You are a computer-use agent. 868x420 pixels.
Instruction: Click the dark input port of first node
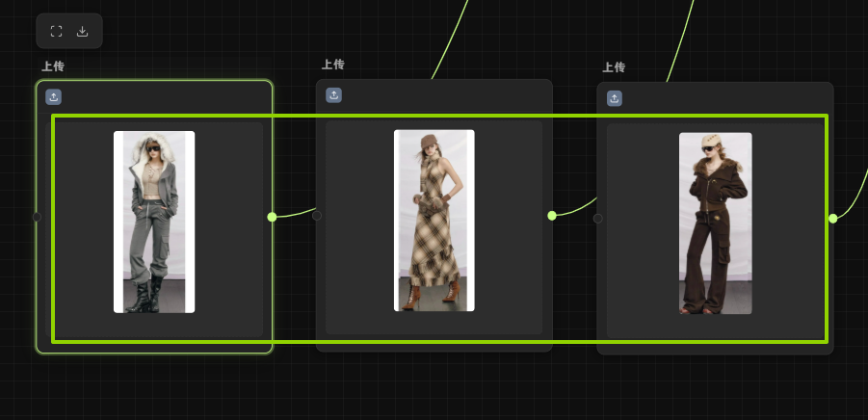coord(38,217)
